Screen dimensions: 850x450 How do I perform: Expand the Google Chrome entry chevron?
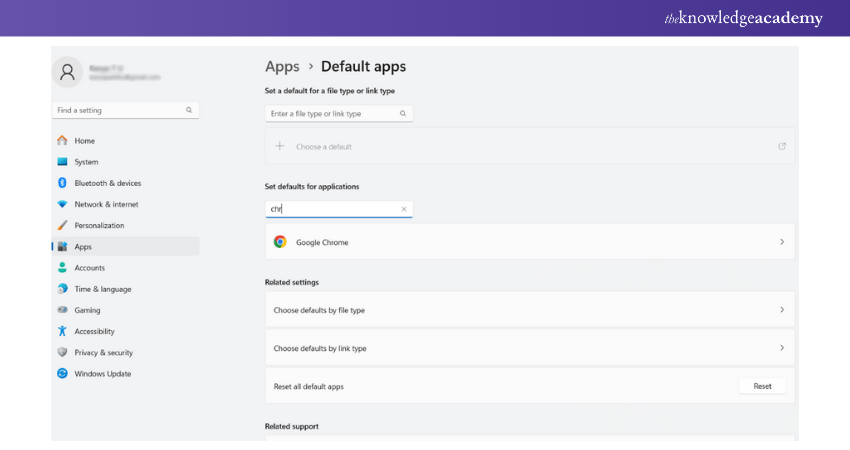(781, 242)
